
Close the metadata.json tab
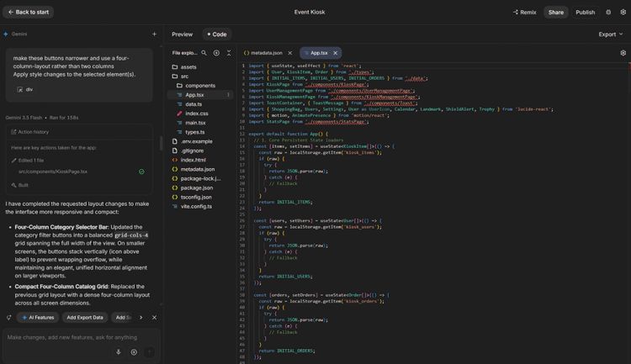click(289, 53)
